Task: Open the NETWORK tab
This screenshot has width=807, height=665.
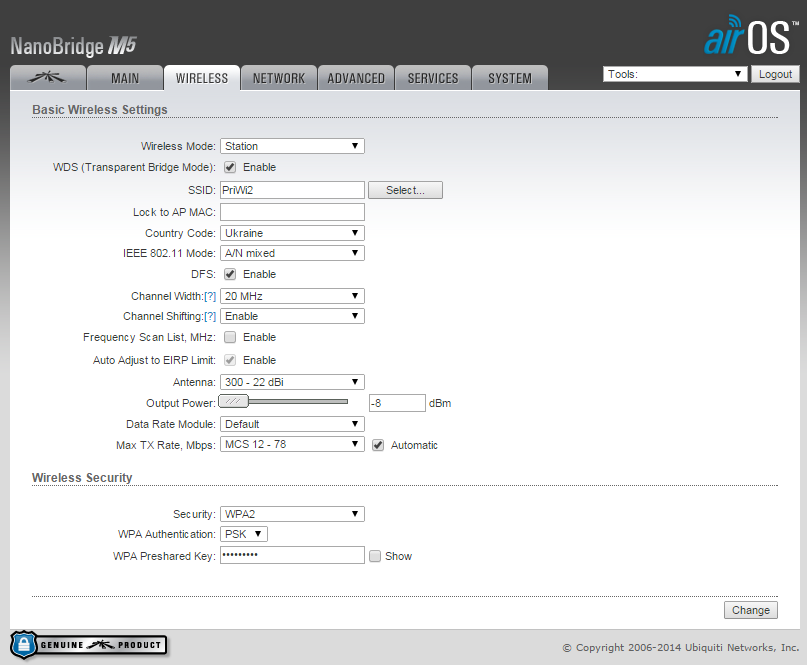Action: point(279,78)
